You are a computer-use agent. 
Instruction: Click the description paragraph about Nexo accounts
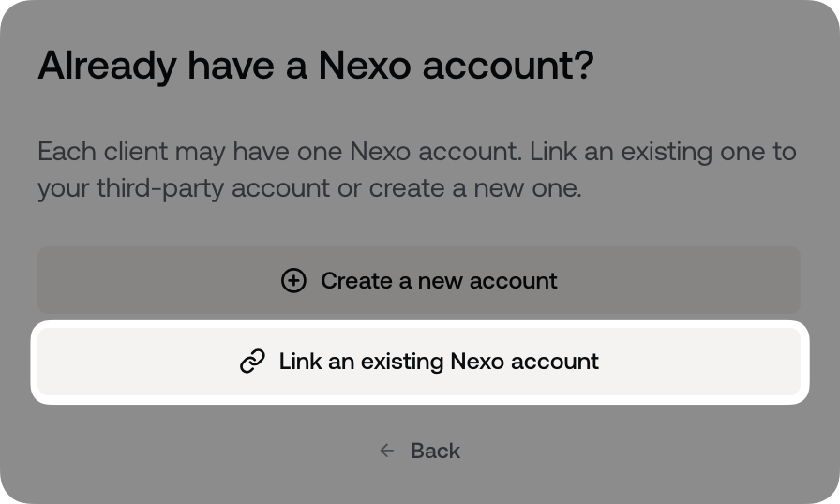click(416, 170)
